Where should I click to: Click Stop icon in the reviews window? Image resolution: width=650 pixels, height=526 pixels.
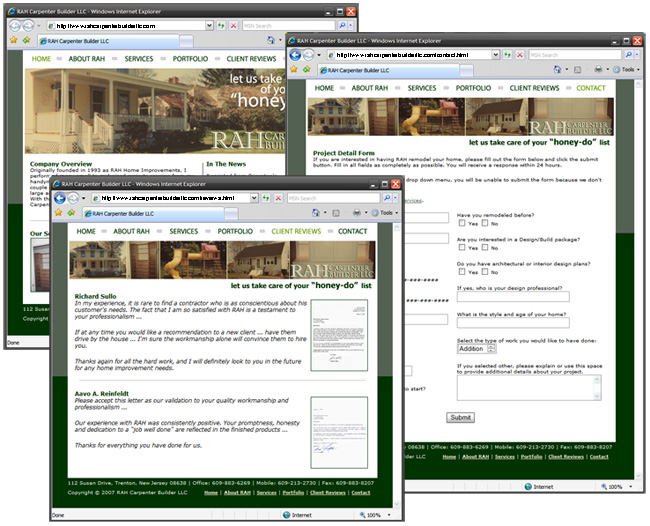click(279, 198)
